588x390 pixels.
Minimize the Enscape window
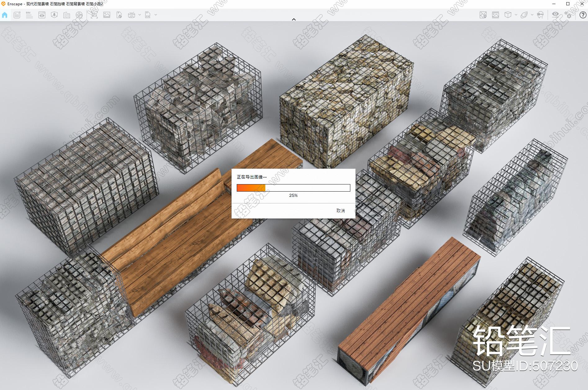pos(554,4)
